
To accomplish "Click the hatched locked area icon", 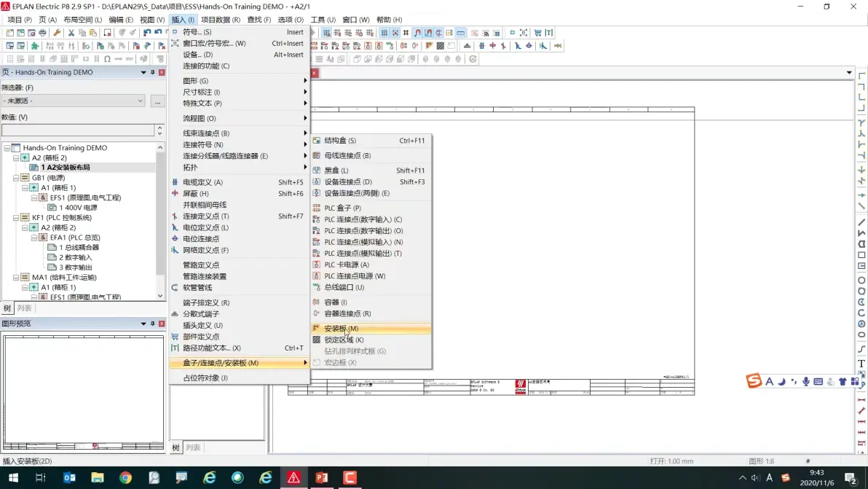I will (x=440, y=46).
